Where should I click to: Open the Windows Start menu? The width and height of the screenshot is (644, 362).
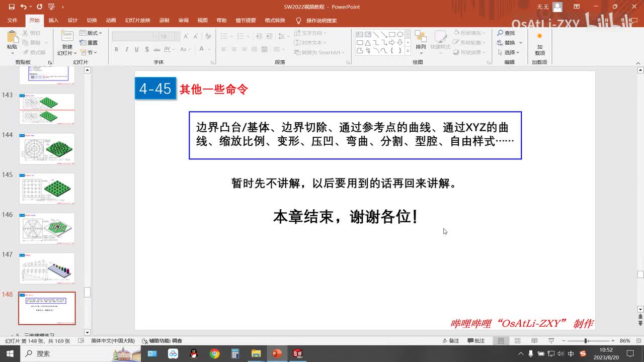(10, 353)
